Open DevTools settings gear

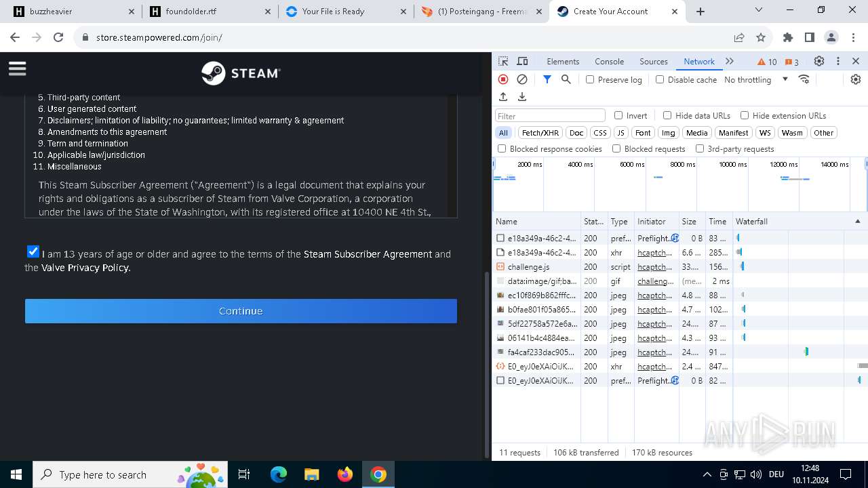point(819,61)
